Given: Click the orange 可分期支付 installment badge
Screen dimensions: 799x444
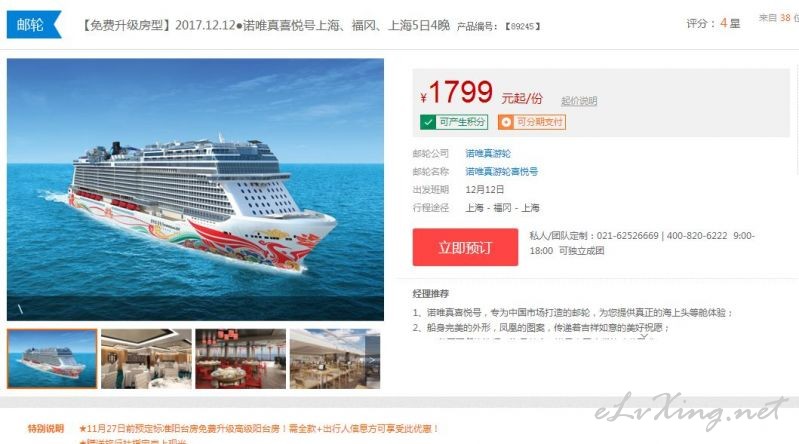Looking at the screenshot, I should 531,122.
